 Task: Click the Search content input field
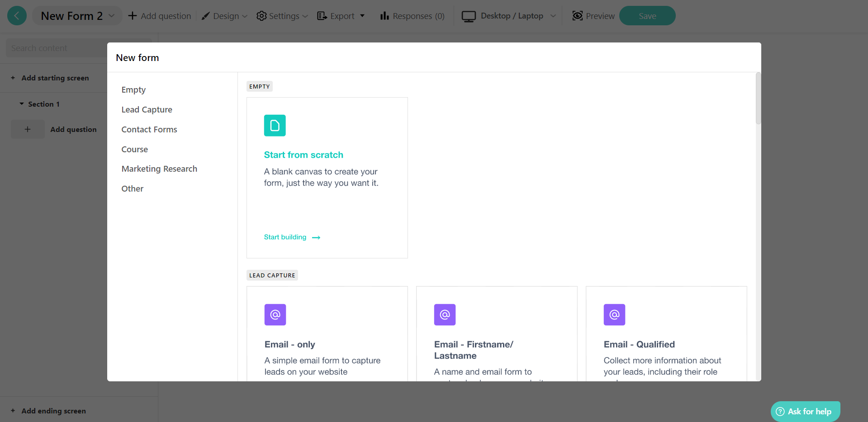pyautogui.click(x=54, y=47)
